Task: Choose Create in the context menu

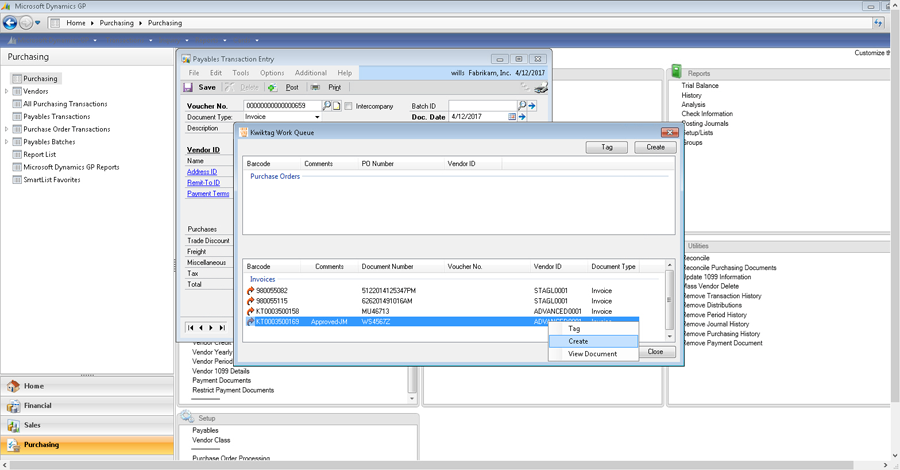Action: pos(593,341)
